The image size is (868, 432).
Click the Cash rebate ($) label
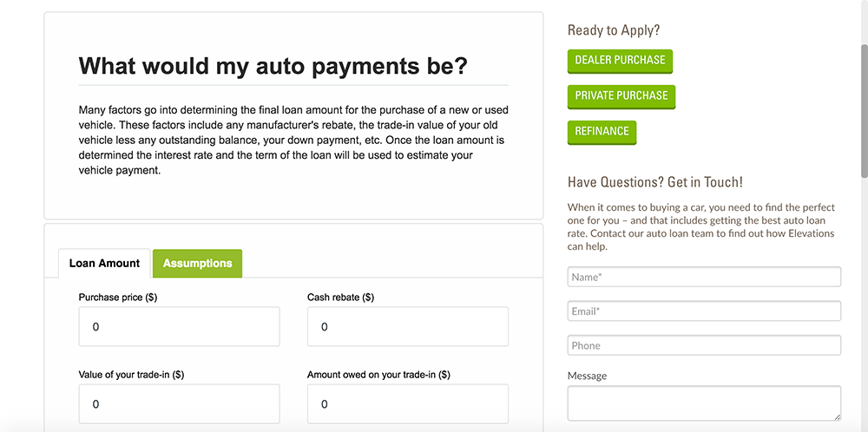[340, 298]
